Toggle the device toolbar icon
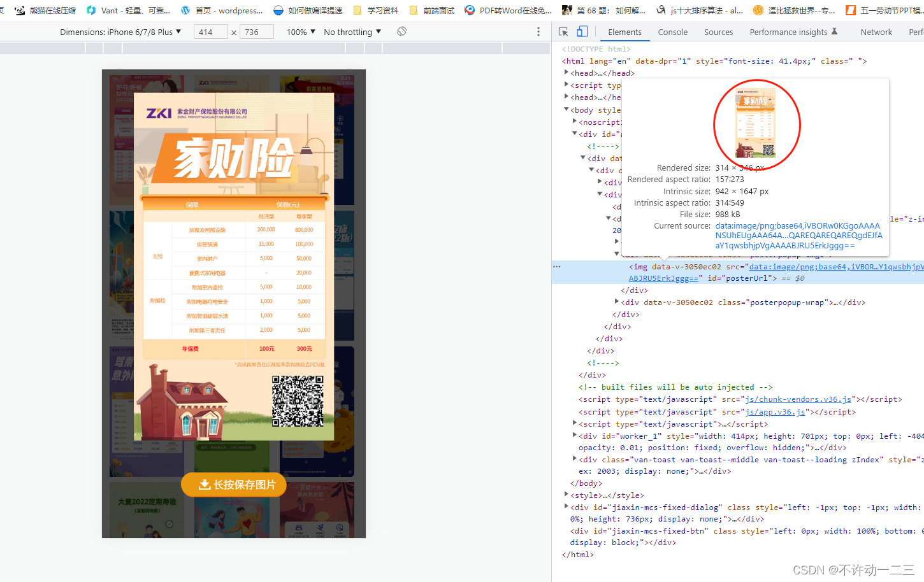The width and height of the screenshot is (924, 582). click(582, 32)
